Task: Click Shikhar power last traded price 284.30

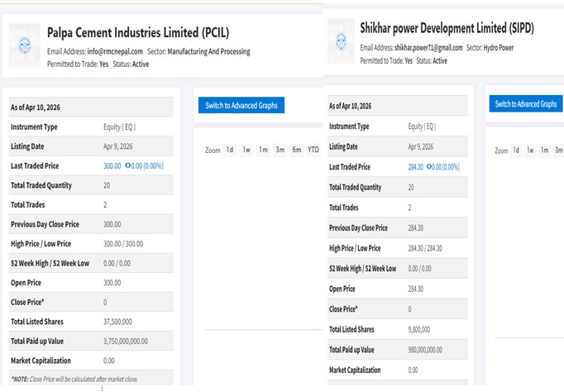Action: click(x=416, y=166)
